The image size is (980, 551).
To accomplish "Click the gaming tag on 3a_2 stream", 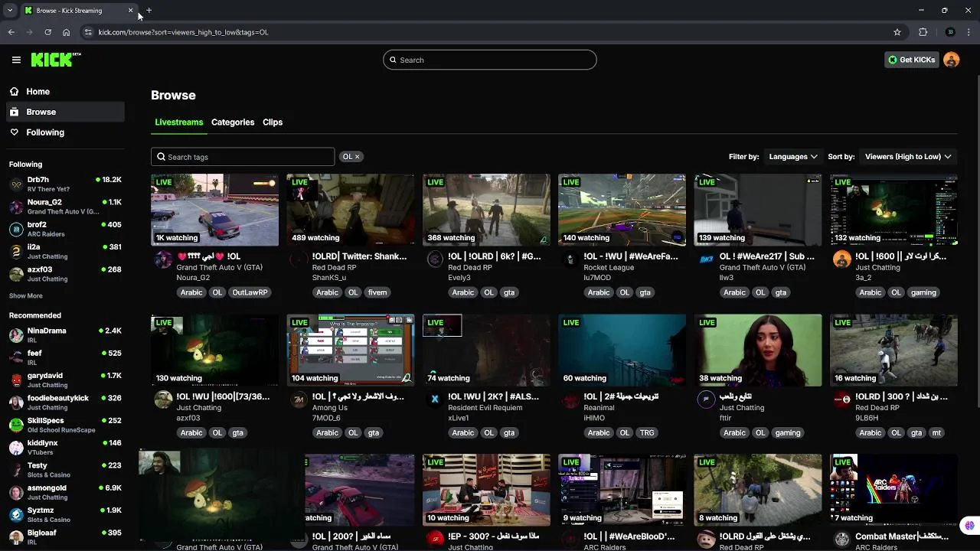I will [x=923, y=292].
